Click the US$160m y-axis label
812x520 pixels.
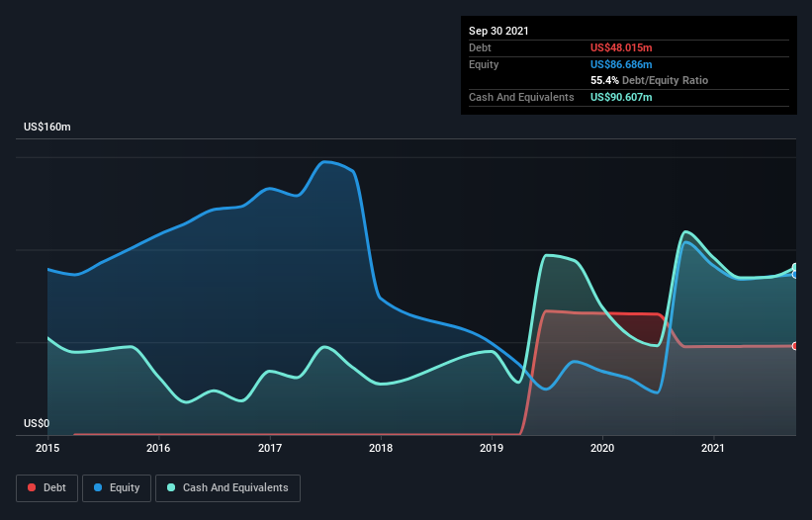tap(47, 127)
